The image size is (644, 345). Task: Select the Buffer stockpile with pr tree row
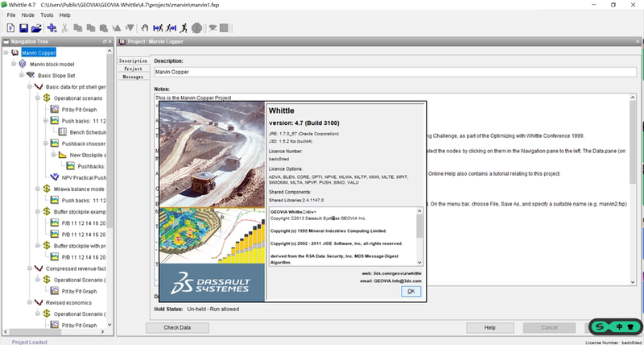(80, 246)
